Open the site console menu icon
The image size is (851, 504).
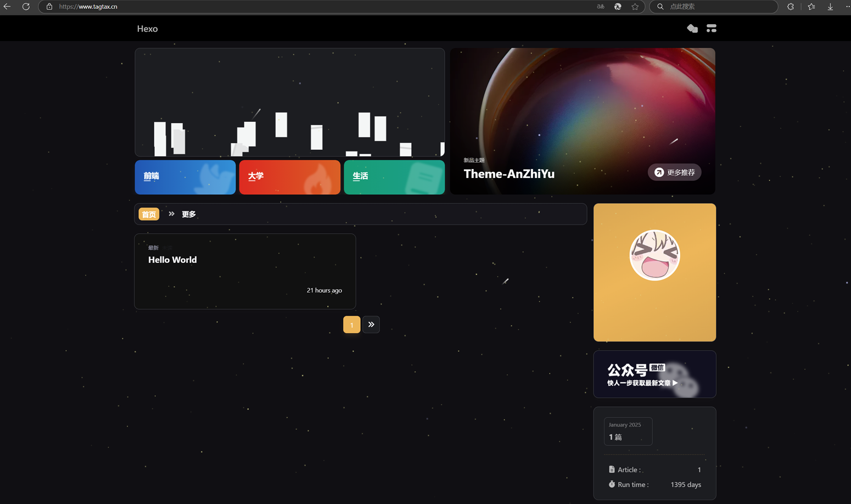coord(712,29)
